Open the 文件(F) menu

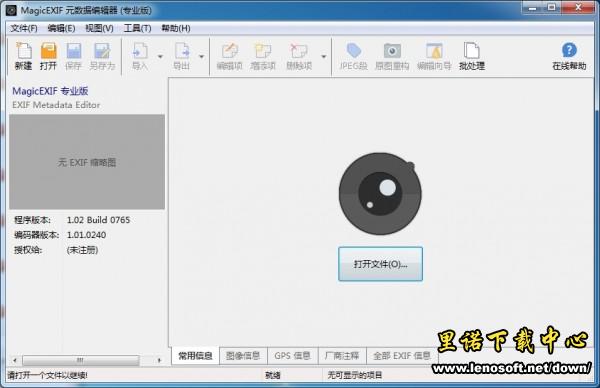click(24, 28)
